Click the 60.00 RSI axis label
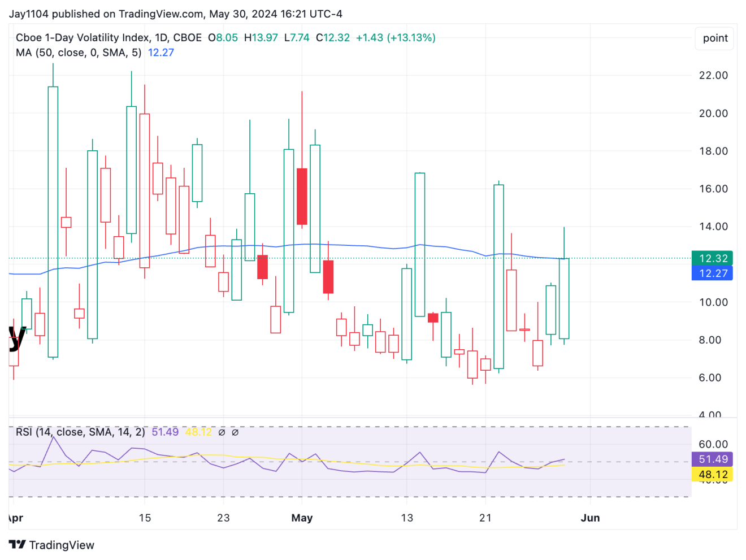Screen dimensions: 746x560 click(713, 444)
